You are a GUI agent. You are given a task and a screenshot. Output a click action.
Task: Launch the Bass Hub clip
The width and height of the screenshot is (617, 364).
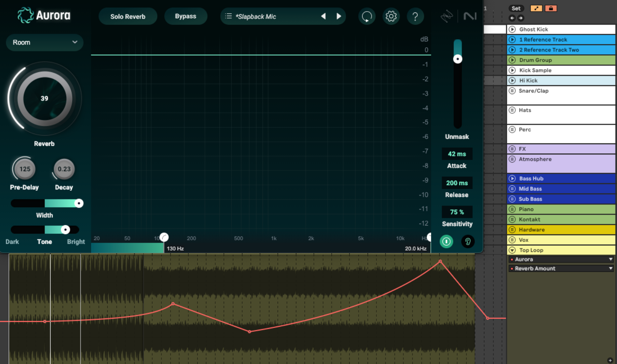tap(512, 179)
